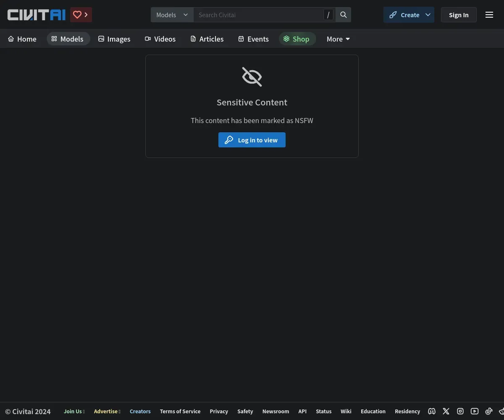Expand the More navigation dropdown
This screenshot has width=504, height=420.
click(338, 39)
